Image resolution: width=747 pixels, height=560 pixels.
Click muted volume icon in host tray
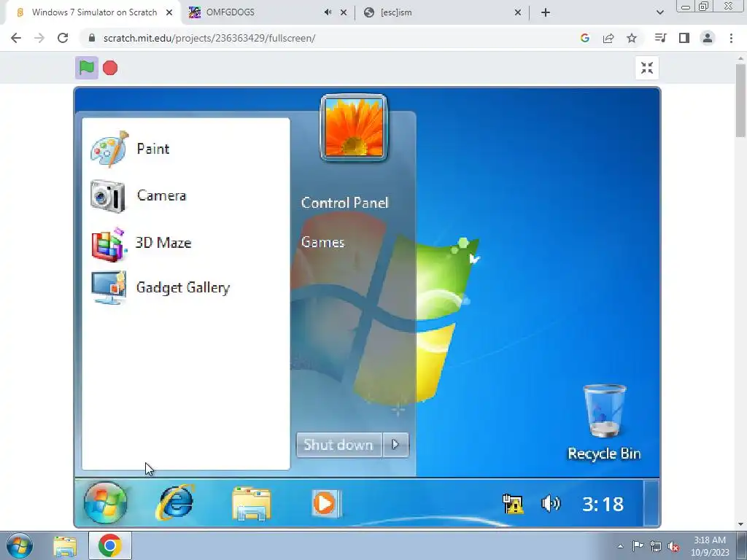click(x=673, y=547)
